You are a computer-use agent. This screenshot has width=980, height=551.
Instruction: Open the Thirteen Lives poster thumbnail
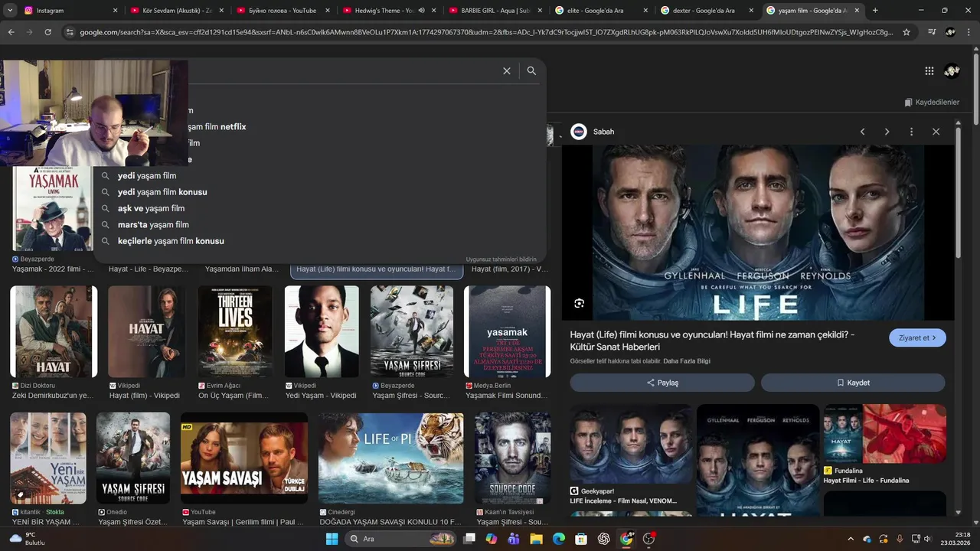pos(235,331)
